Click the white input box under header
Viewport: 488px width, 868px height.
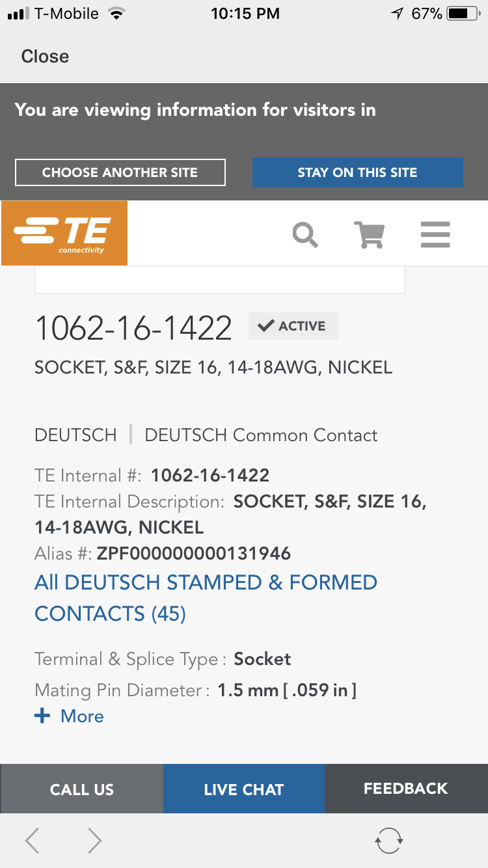[220, 280]
